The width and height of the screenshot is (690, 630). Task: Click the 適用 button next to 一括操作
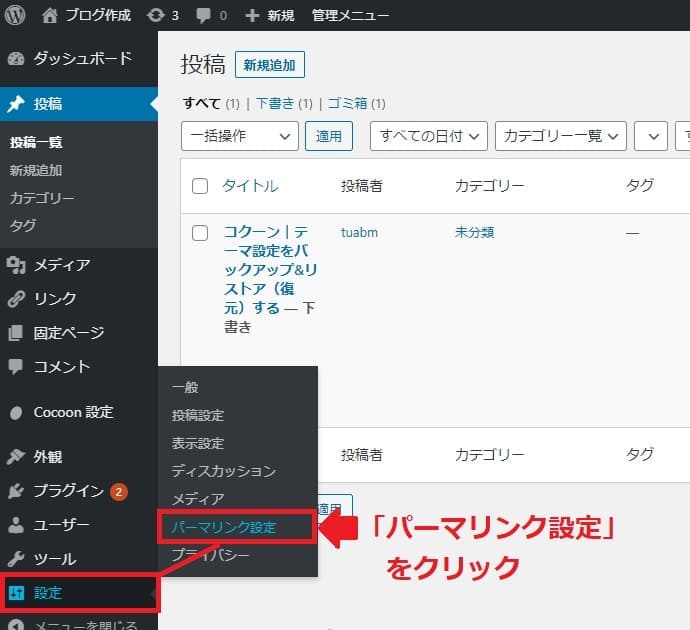[x=329, y=136]
